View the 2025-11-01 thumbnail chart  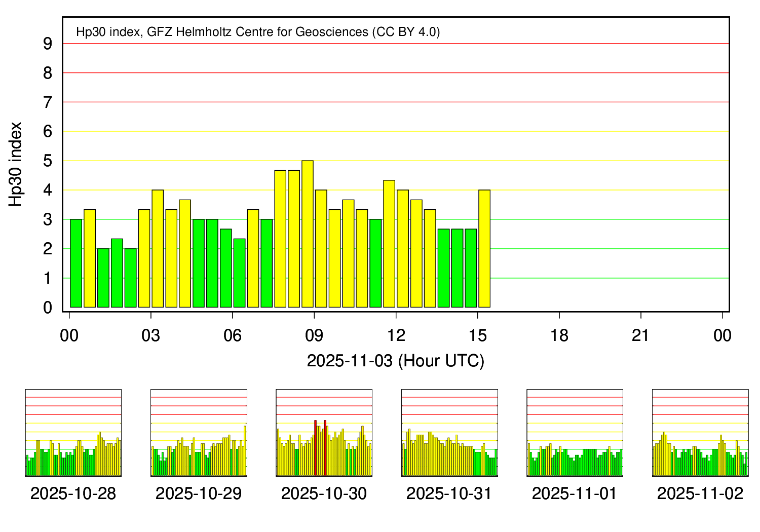click(x=575, y=433)
